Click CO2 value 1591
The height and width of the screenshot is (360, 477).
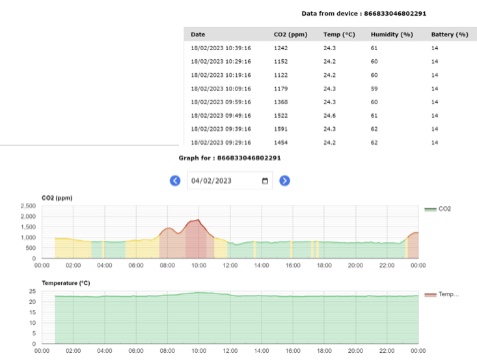[x=281, y=129]
